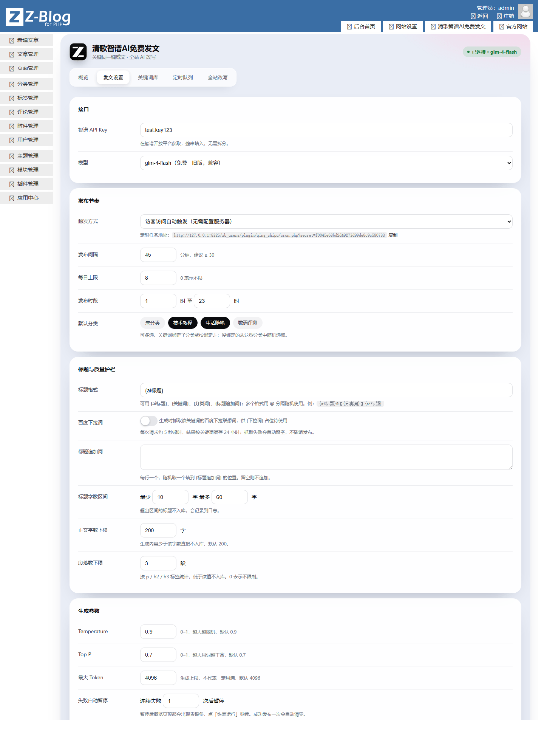This screenshot has width=544, height=756.
Task: Click the icon beside 文章管理
Action: coord(12,54)
